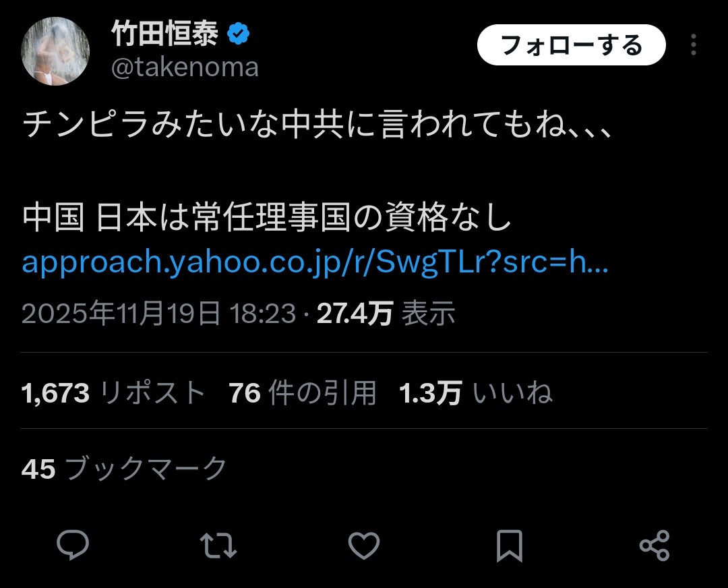Click the 中国 日本は常任理事国 headline text
This screenshot has width=728, height=588.
(186, 217)
